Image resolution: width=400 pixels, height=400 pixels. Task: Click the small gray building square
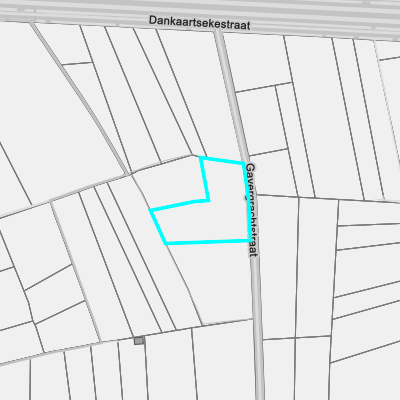point(139,341)
